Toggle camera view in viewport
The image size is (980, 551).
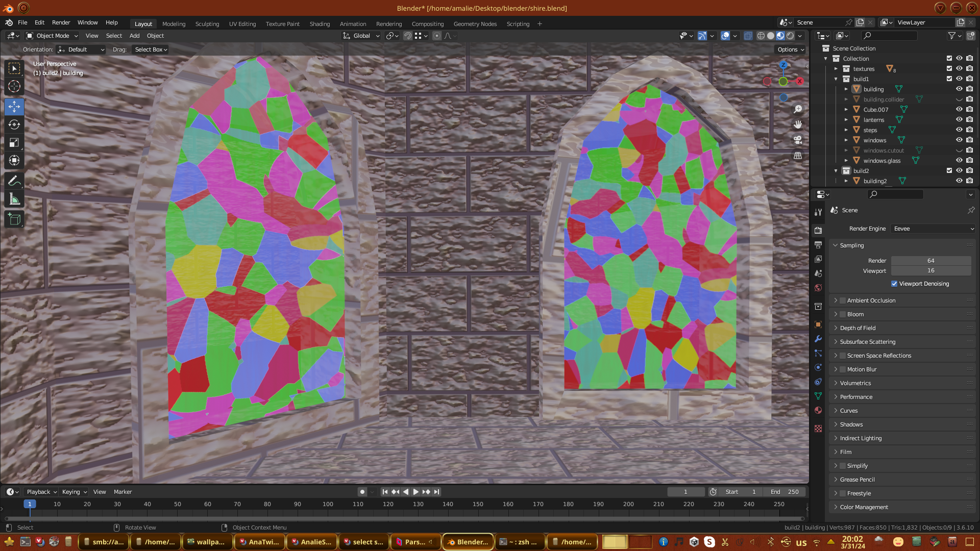[798, 140]
